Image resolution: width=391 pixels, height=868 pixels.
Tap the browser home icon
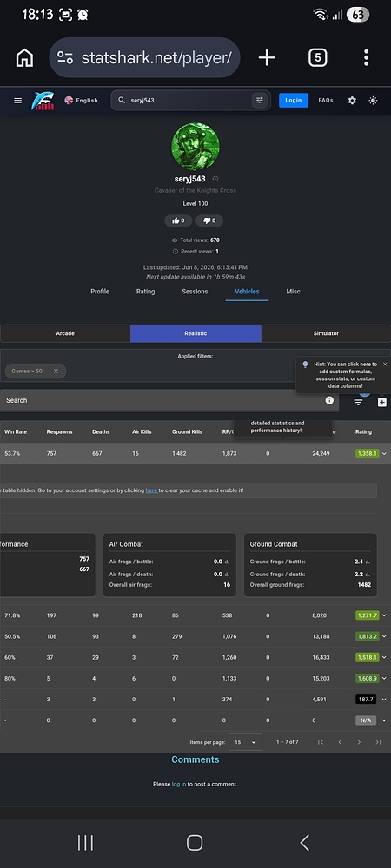[24, 57]
